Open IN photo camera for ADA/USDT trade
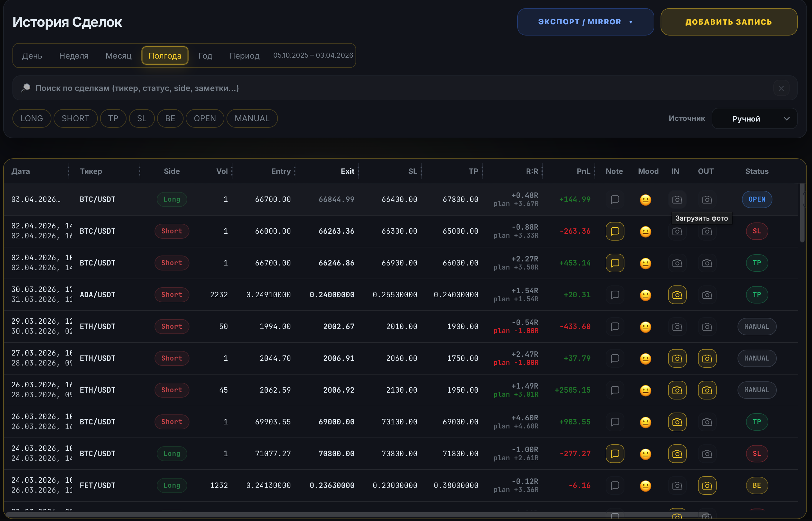 tap(677, 295)
